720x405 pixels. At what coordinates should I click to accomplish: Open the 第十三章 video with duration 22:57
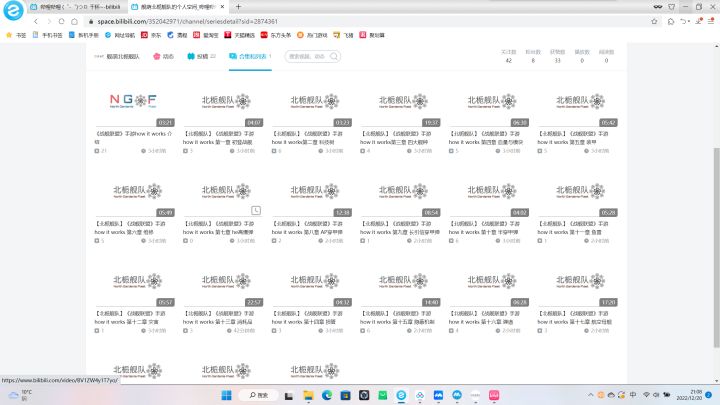tap(223, 284)
